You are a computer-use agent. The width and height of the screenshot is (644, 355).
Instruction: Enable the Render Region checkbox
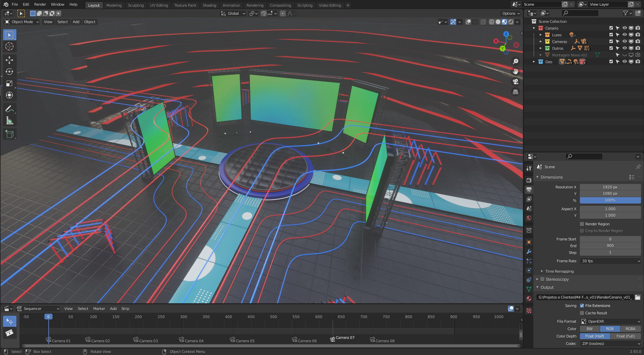click(x=582, y=224)
